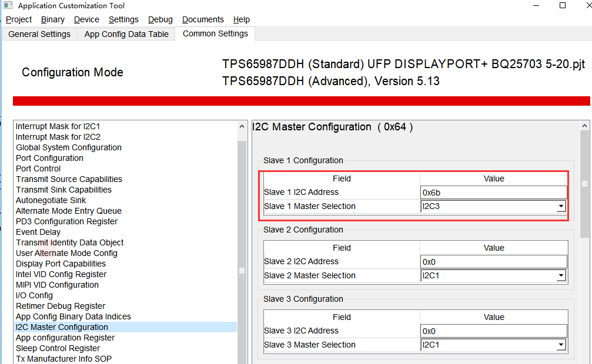Click the Slave 3 Master Selection label

click(310, 345)
